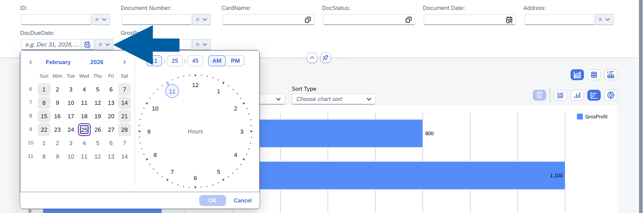The image size is (644, 213).
Task: Open the Sort Type chart sort dropdown
Action: (x=333, y=99)
